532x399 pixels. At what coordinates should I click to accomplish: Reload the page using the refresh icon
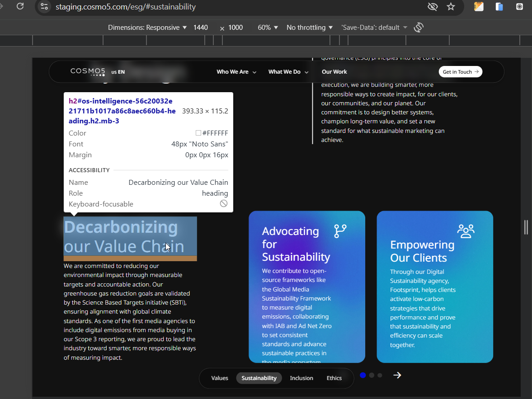click(20, 6)
